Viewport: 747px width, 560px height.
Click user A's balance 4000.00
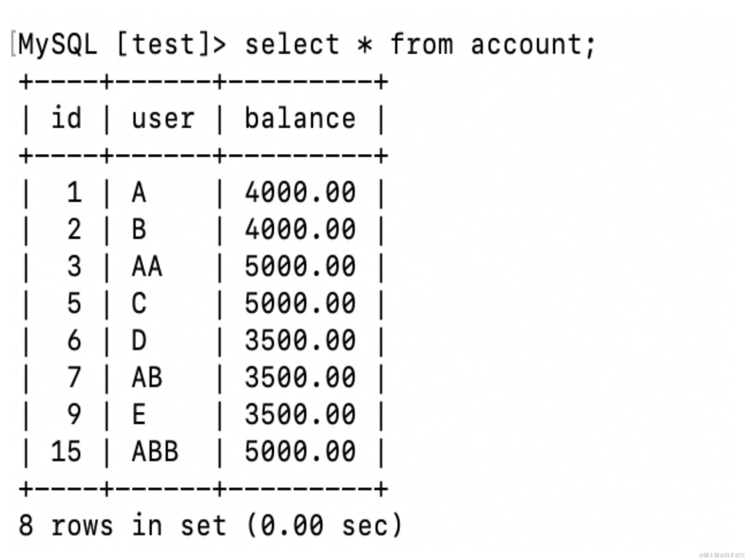300,192
